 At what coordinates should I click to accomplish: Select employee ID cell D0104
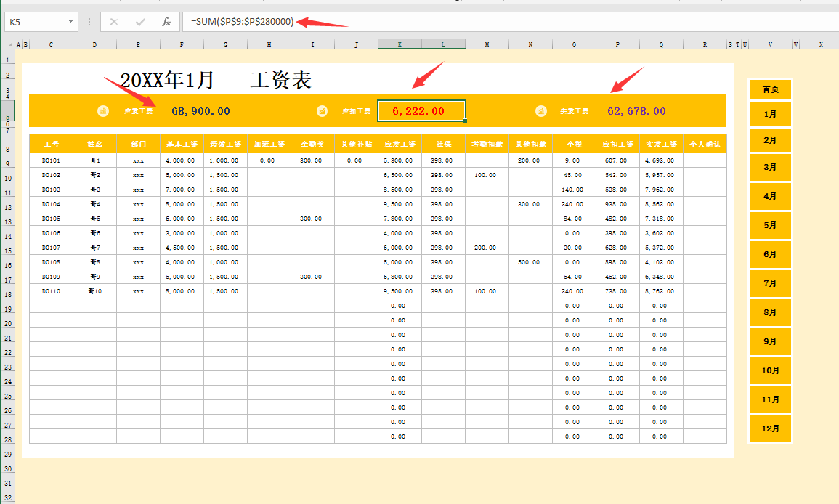52,204
